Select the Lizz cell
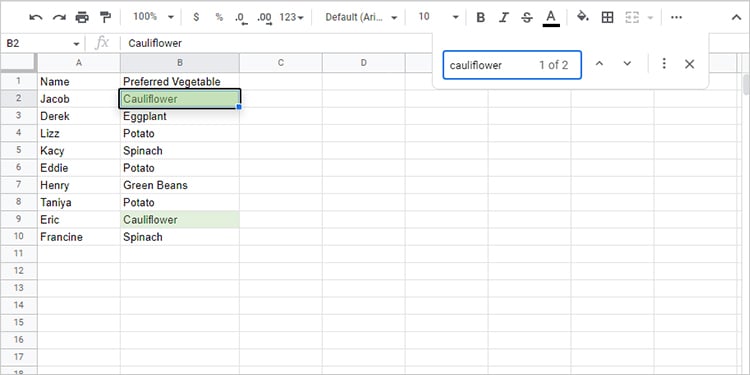Viewport: 750px width, 375px height. click(x=79, y=133)
